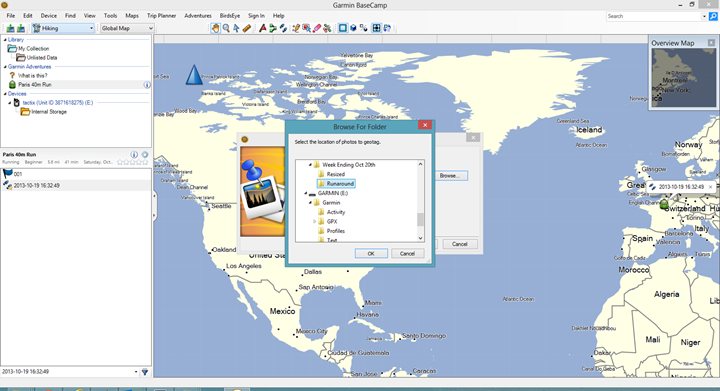Click the info icon in Paris 40m Run details header
This screenshot has width=720, height=391.
pos(134,155)
